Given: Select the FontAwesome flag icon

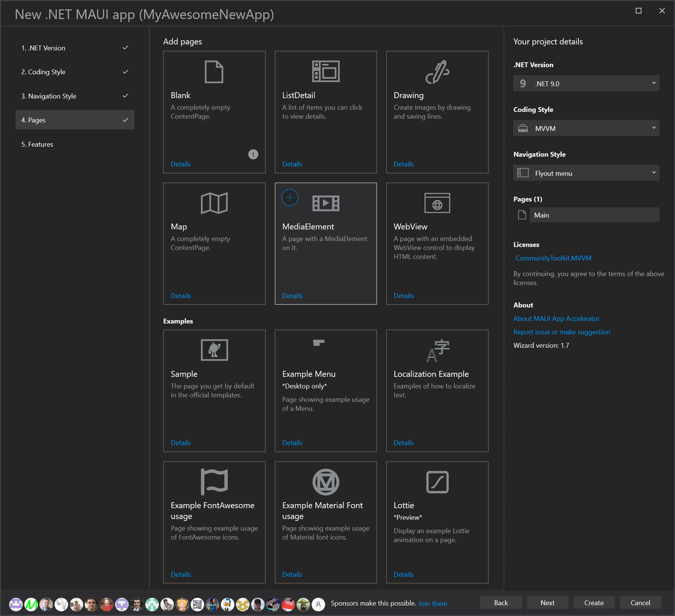Looking at the screenshot, I should click(214, 482).
